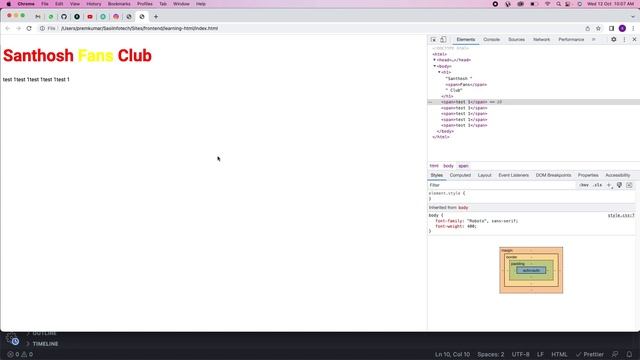Open Spotlight search in menu bar
Screen dimensions: 640x360
point(558,4)
